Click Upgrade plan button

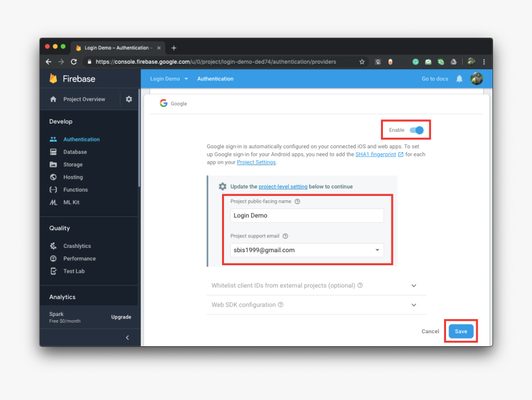(121, 317)
